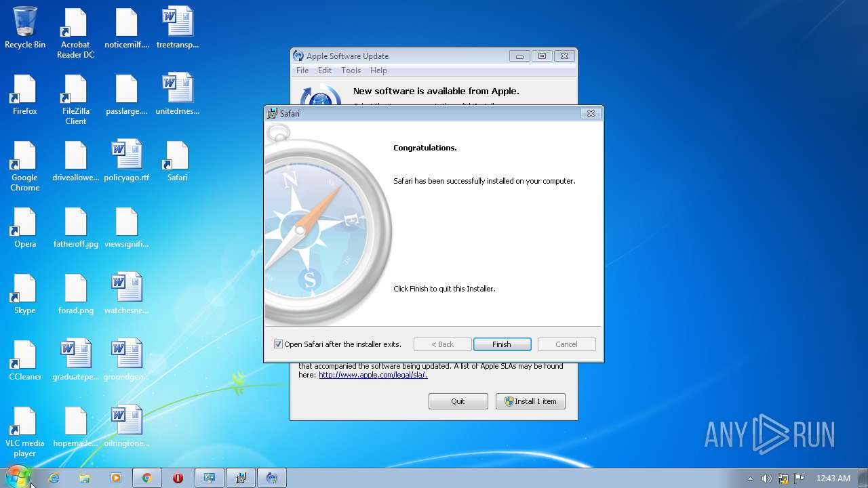Select the watchesne Word document
Screen dimensions: 868x488
coord(126,293)
